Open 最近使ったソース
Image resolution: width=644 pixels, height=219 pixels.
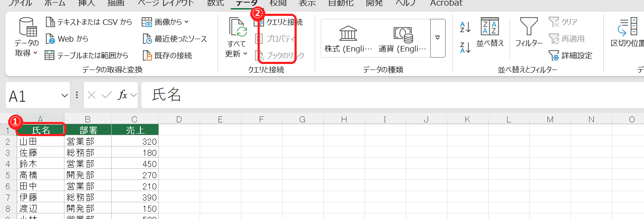[x=175, y=39]
